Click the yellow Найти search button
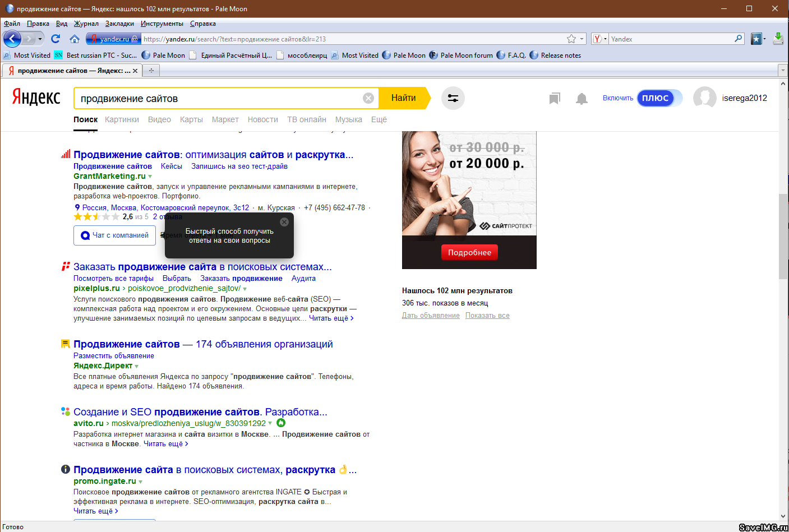 click(404, 98)
